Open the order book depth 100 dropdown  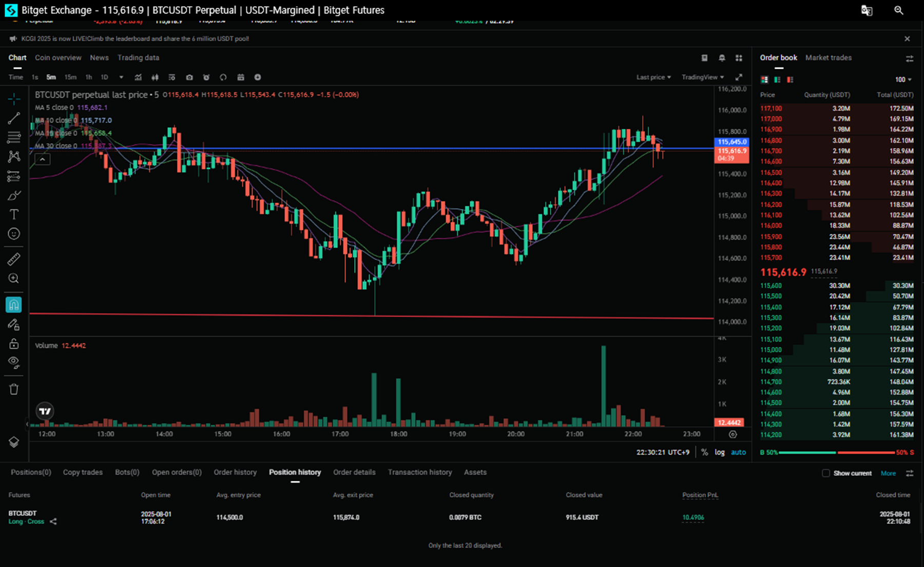click(903, 80)
